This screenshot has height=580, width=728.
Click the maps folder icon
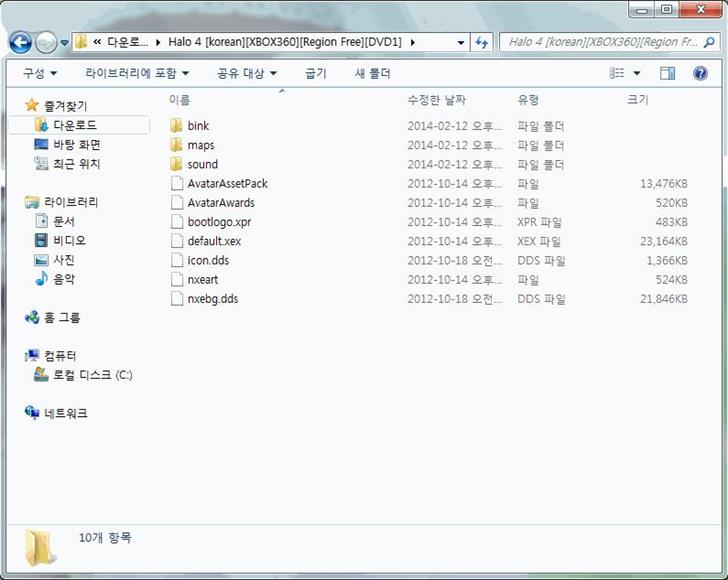pos(176,145)
